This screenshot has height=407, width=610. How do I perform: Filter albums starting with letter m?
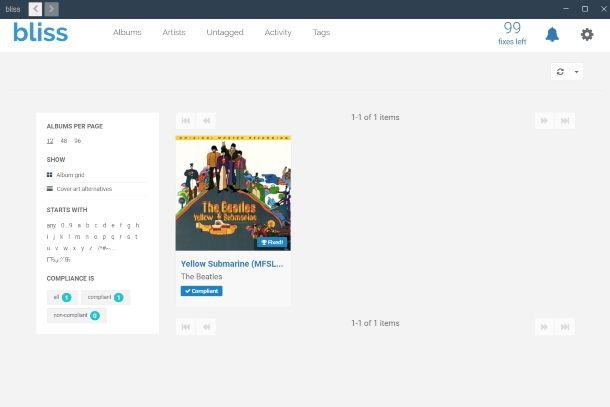(x=77, y=237)
